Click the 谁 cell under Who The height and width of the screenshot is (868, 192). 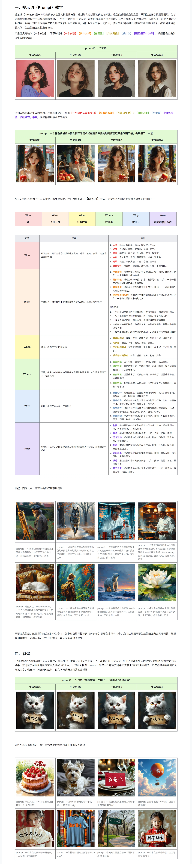coord(28,222)
